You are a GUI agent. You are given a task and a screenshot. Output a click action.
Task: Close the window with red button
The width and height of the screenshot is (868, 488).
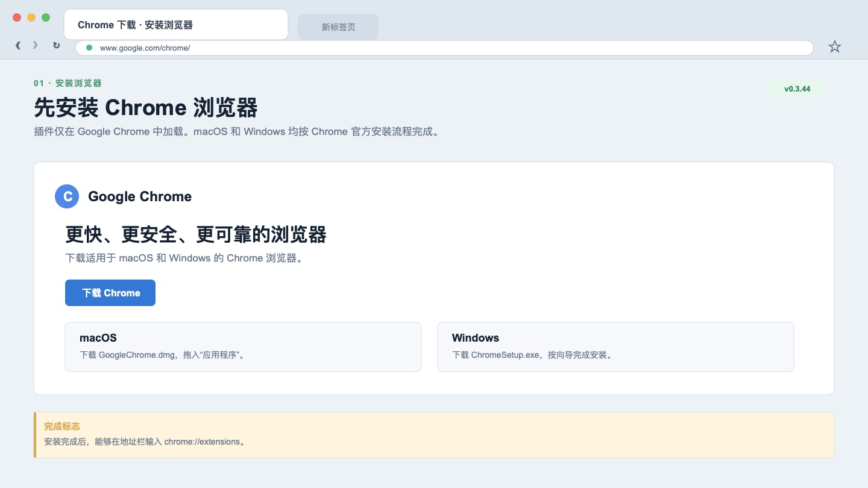coord(17,17)
